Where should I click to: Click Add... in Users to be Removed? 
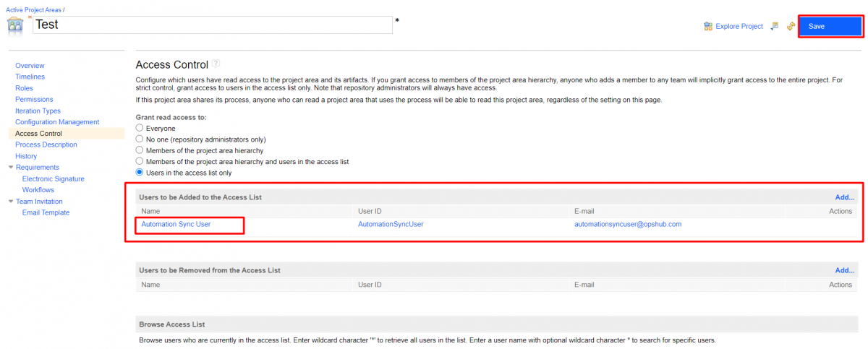(x=844, y=270)
